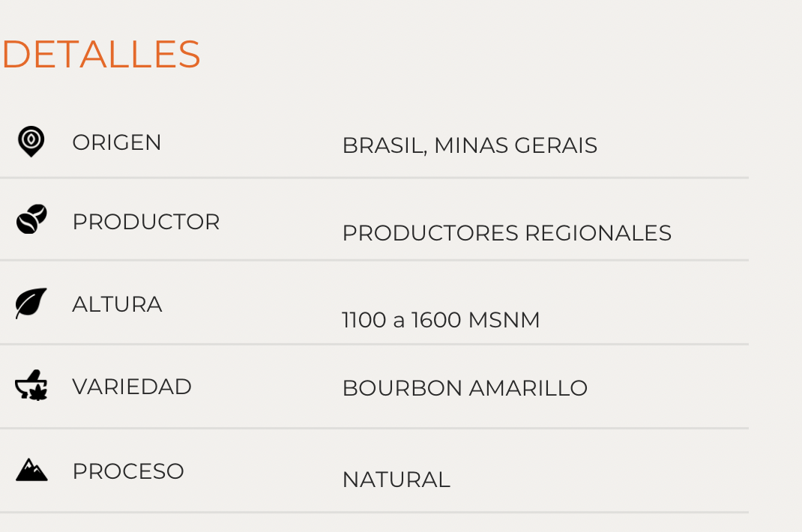Click the word BOURBON in variety value
802x532 pixels.
[x=402, y=388]
